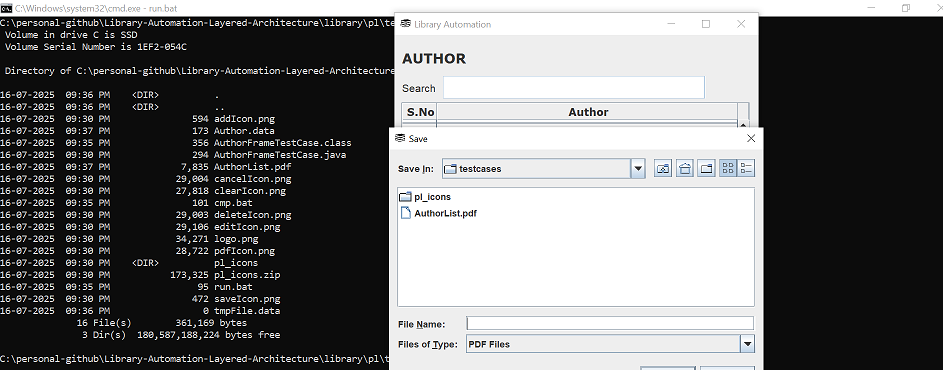Click deleteIcon.png in the cmd listing
Screen dimensions: 943x370
(x=253, y=215)
